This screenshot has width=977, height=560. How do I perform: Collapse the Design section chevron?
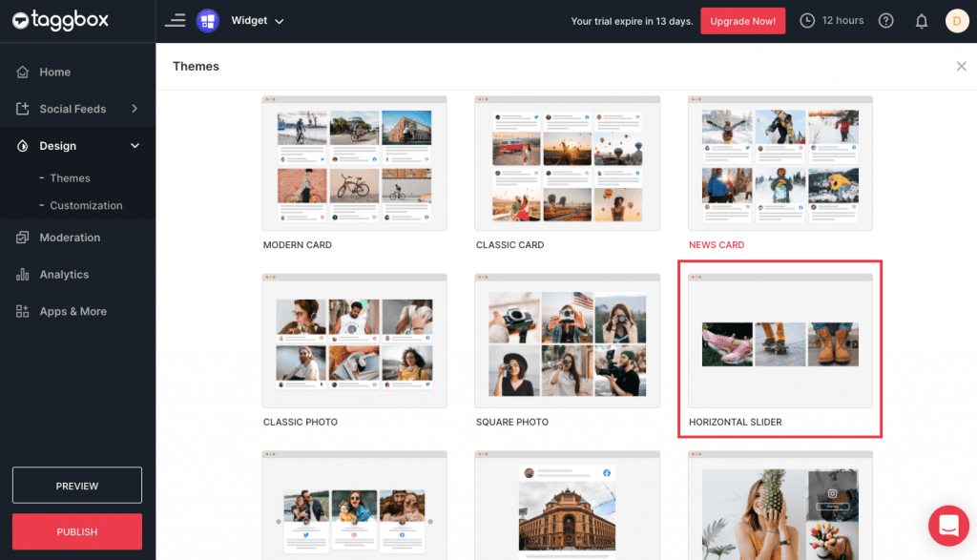pos(134,145)
